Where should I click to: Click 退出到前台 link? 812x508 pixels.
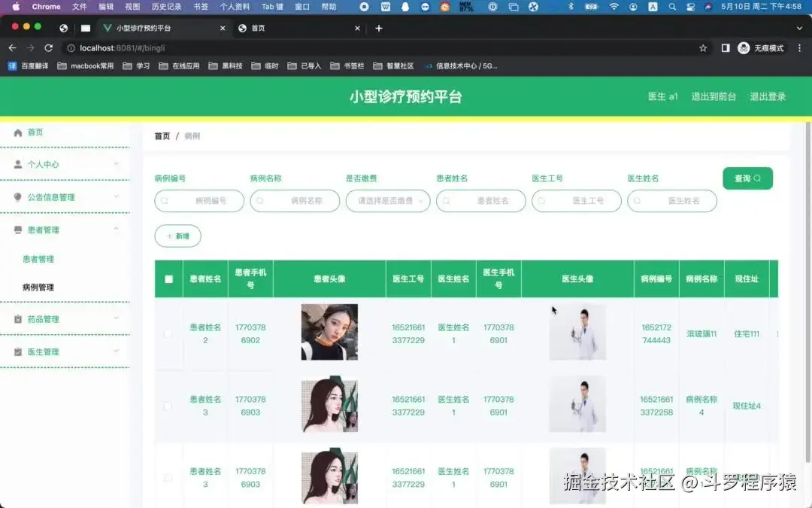click(713, 96)
